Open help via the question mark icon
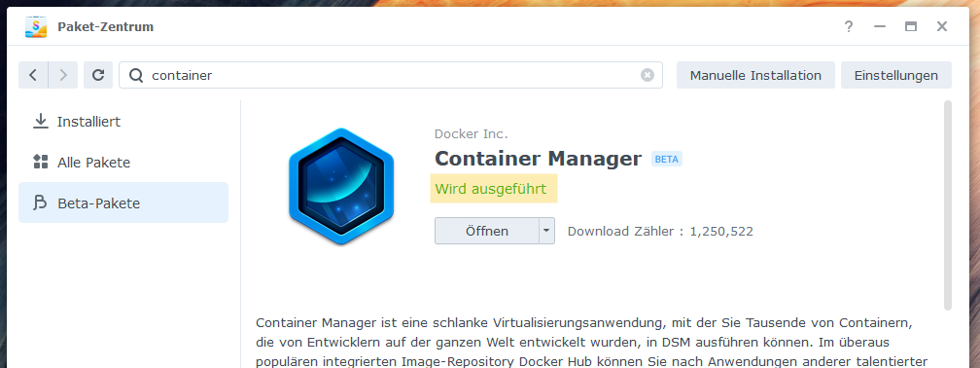The width and height of the screenshot is (980, 368). click(x=849, y=26)
